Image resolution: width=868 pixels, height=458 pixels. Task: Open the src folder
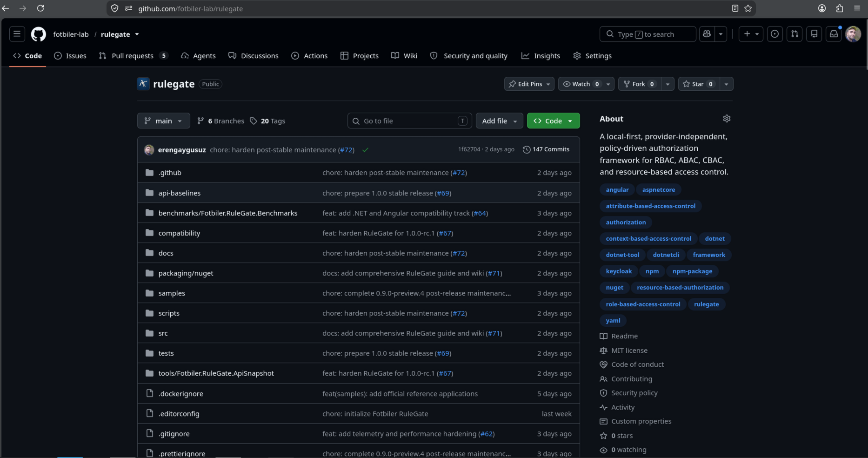(163, 333)
